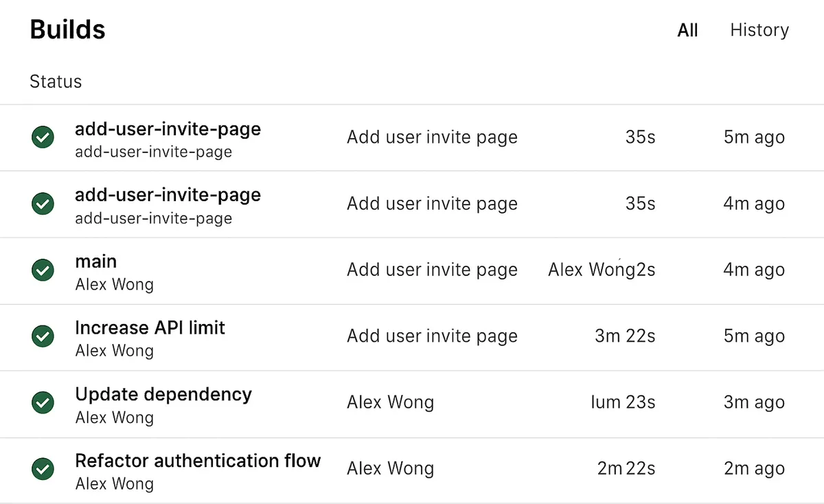Open the Refactor authentication flow build
The height and width of the screenshot is (504, 824).
[198, 460]
